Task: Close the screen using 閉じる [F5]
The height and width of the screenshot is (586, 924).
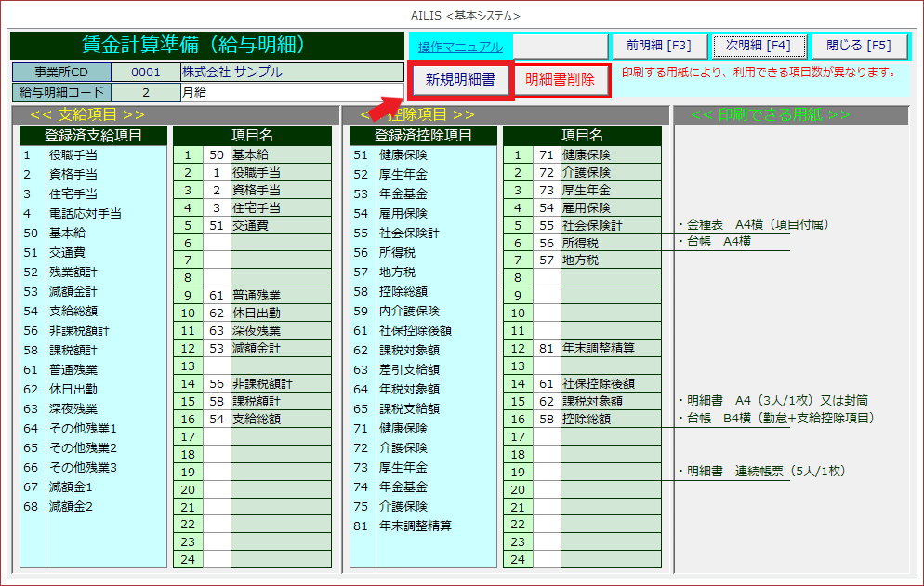Action: point(859,46)
